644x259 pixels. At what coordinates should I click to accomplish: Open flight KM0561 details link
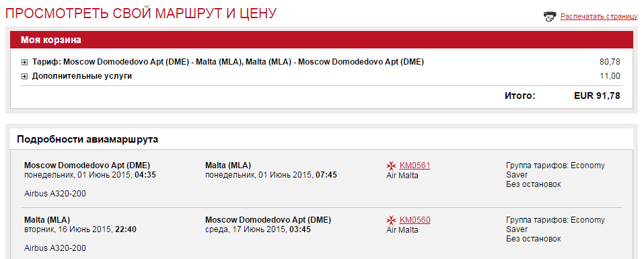click(415, 165)
